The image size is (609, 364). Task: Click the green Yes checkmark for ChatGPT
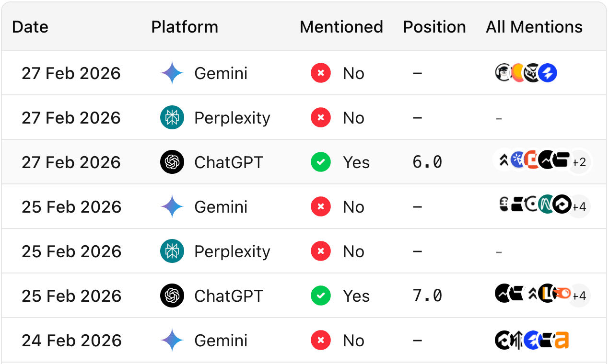click(320, 162)
